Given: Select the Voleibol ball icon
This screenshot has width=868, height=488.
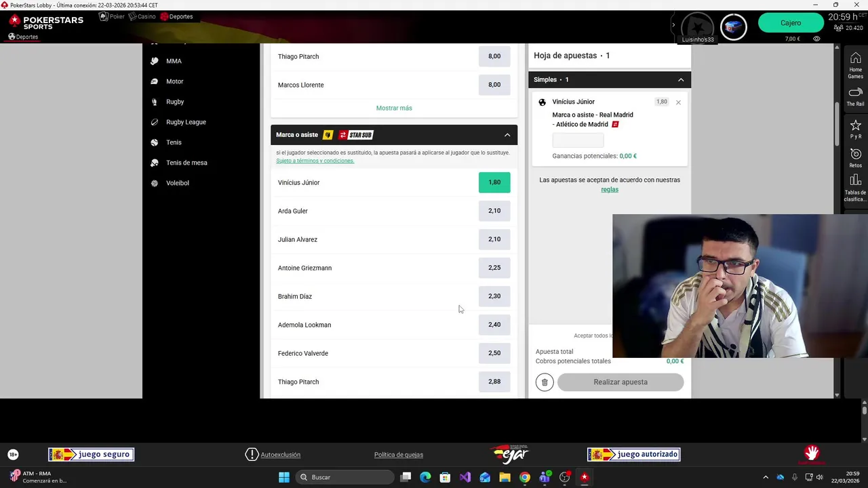Looking at the screenshot, I should 155,183.
